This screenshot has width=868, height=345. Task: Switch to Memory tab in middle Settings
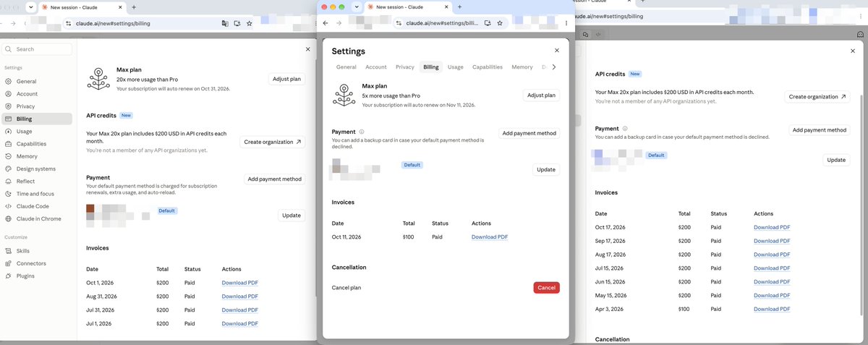click(522, 67)
